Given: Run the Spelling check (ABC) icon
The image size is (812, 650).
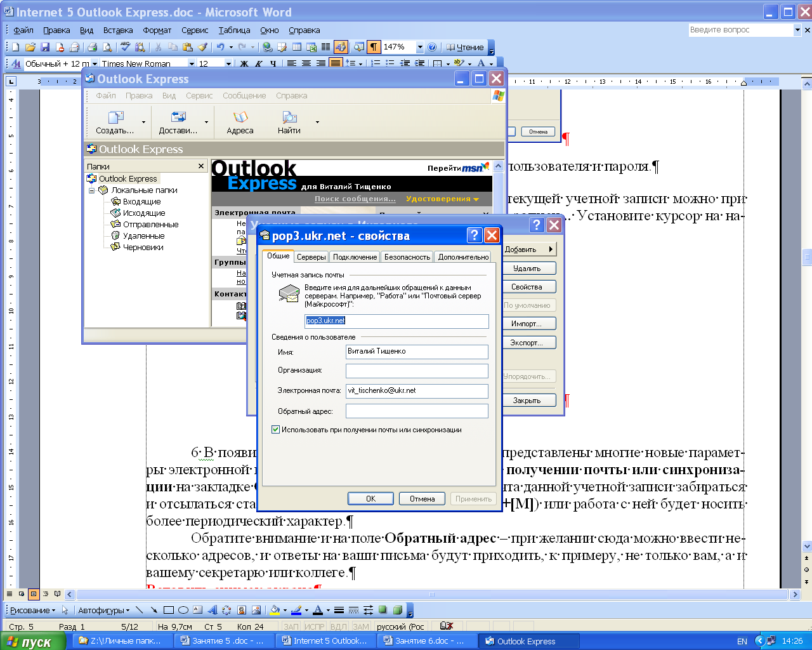Looking at the screenshot, I should pos(126,47).
